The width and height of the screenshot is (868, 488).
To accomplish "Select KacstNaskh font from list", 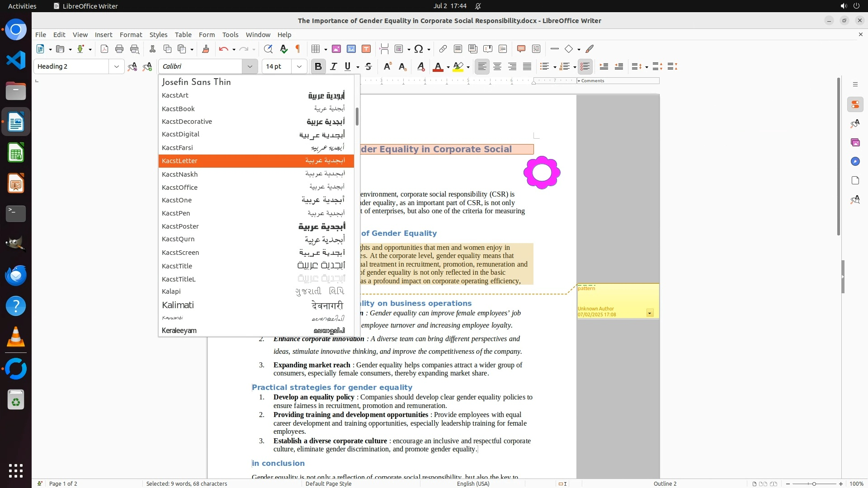I will tap(179, 174).
